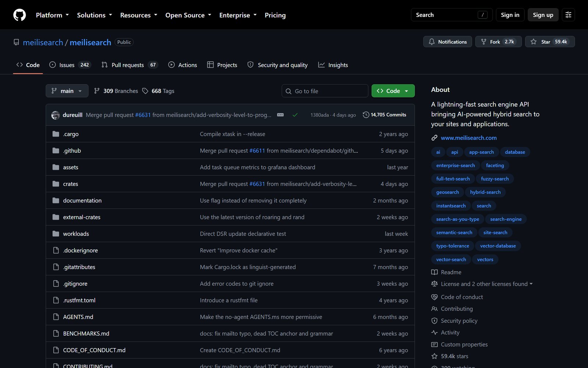
Task: Click the GitHub logo icon
Action: pyautogui.click(x=19, y=15)
